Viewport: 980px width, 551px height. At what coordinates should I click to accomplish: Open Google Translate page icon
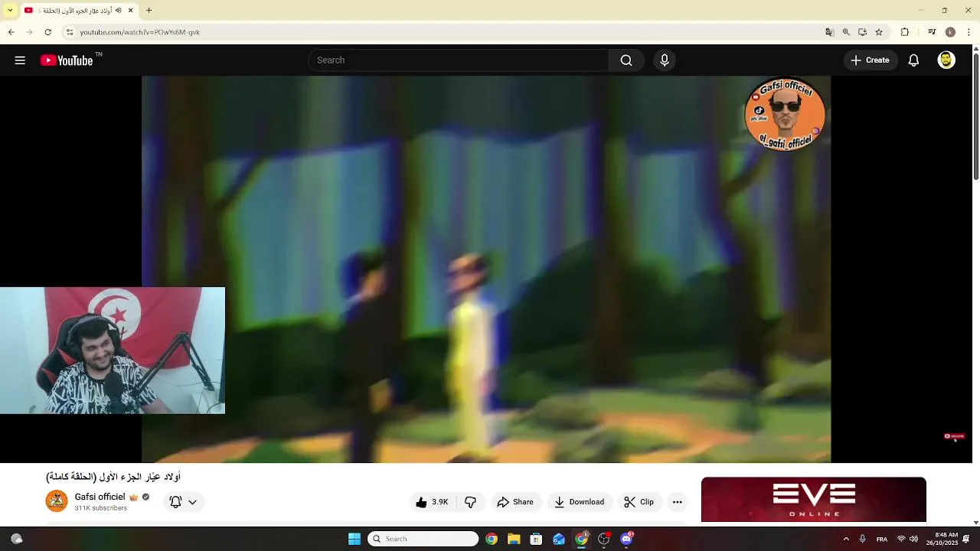(x=829, y=32)
